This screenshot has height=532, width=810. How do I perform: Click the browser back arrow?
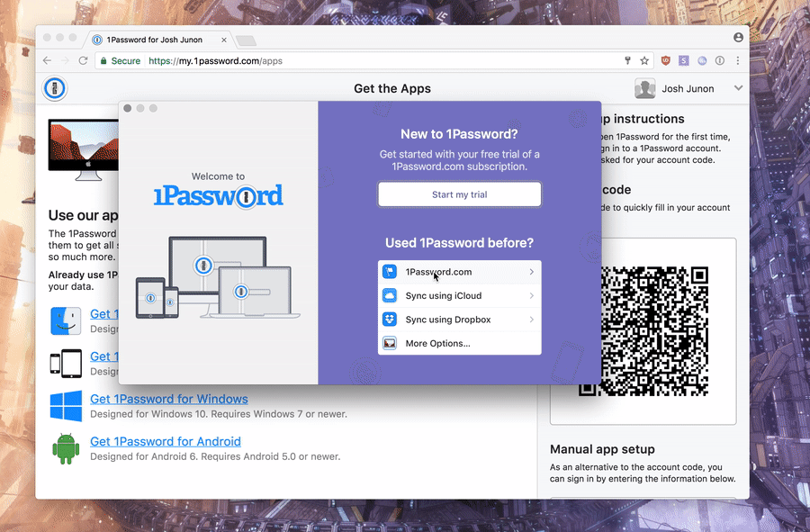pyautogui.click(x=47, y=60)
